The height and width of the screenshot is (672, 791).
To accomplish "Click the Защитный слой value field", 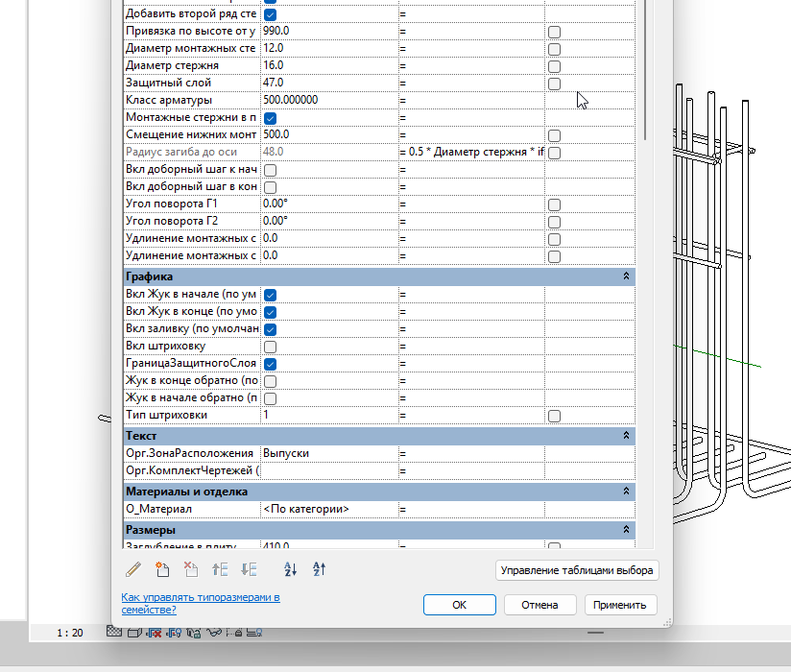I will (329, 83).
